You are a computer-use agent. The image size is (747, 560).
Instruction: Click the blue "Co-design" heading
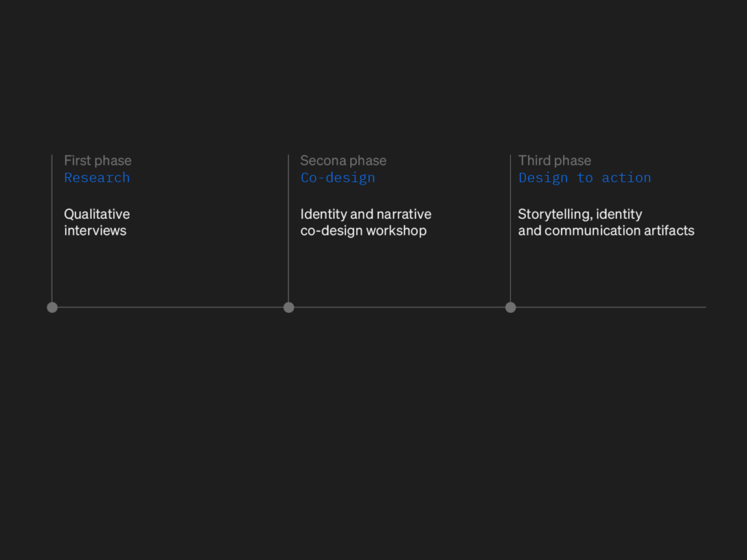tap(338, 178)
